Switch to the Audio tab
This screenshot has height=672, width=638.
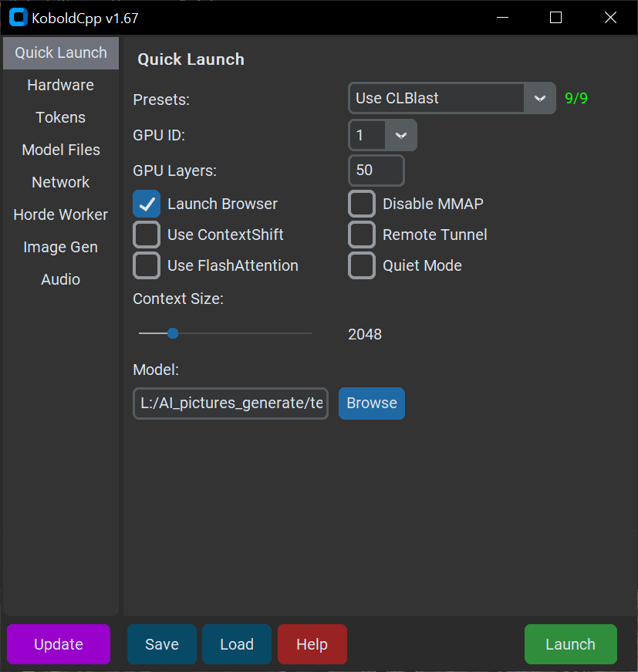[61, 280]
